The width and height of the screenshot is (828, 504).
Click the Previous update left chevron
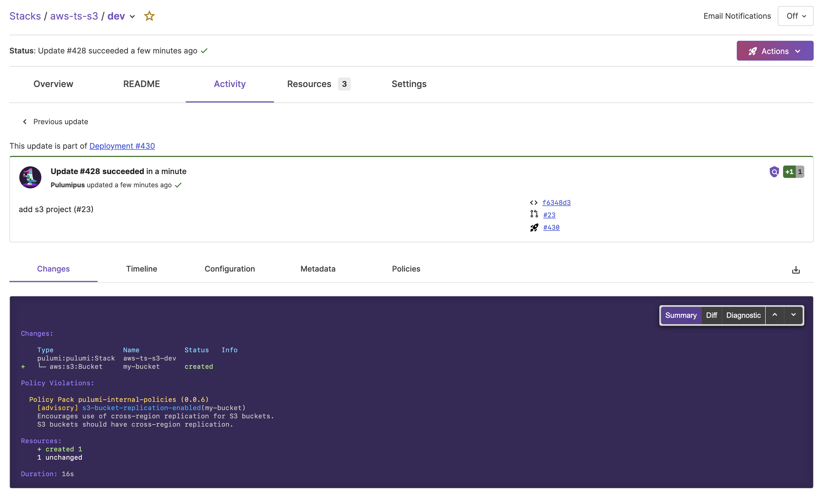click(25, 121)
